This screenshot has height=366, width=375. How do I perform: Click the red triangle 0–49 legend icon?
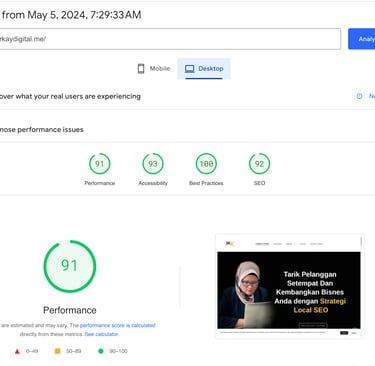(17, 351)
